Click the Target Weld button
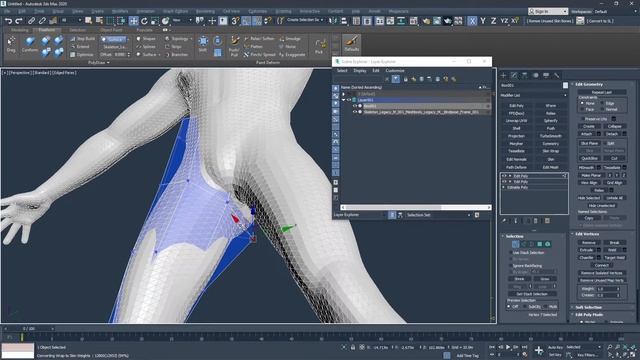 [x=614, y=258]
